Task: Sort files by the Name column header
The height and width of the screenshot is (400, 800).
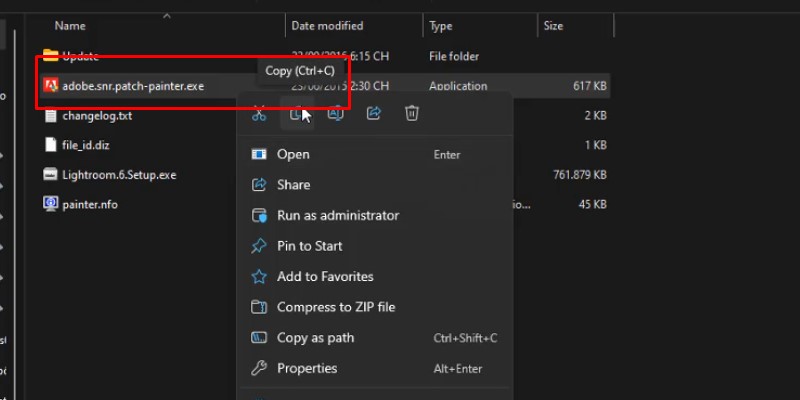Action: 70,26
